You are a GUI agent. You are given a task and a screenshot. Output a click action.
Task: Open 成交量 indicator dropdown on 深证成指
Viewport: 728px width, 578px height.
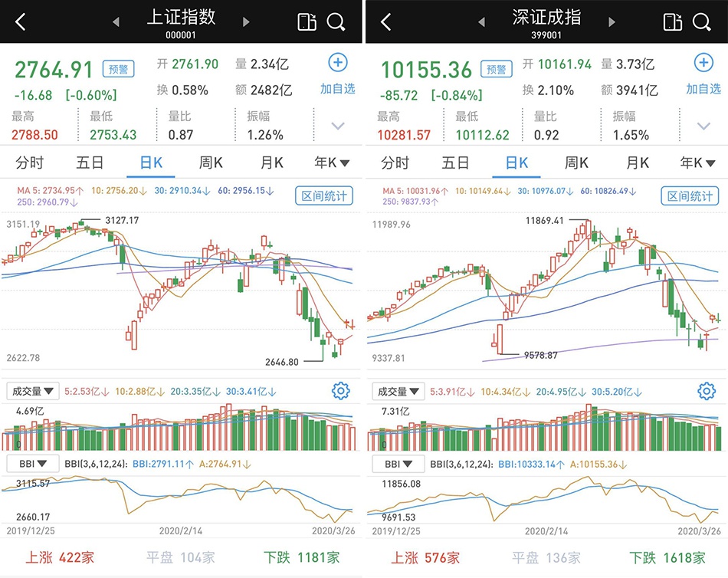398,391
